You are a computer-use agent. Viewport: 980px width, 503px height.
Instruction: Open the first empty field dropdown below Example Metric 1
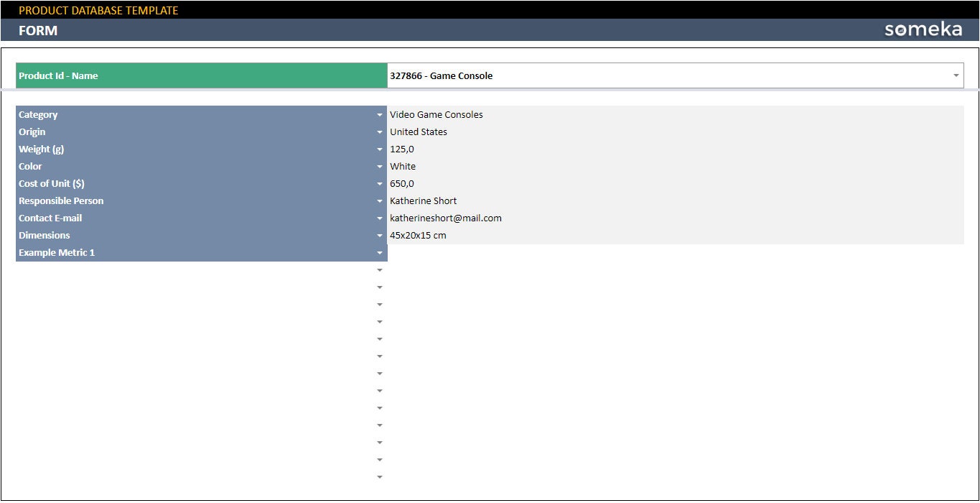pos(380,269)
